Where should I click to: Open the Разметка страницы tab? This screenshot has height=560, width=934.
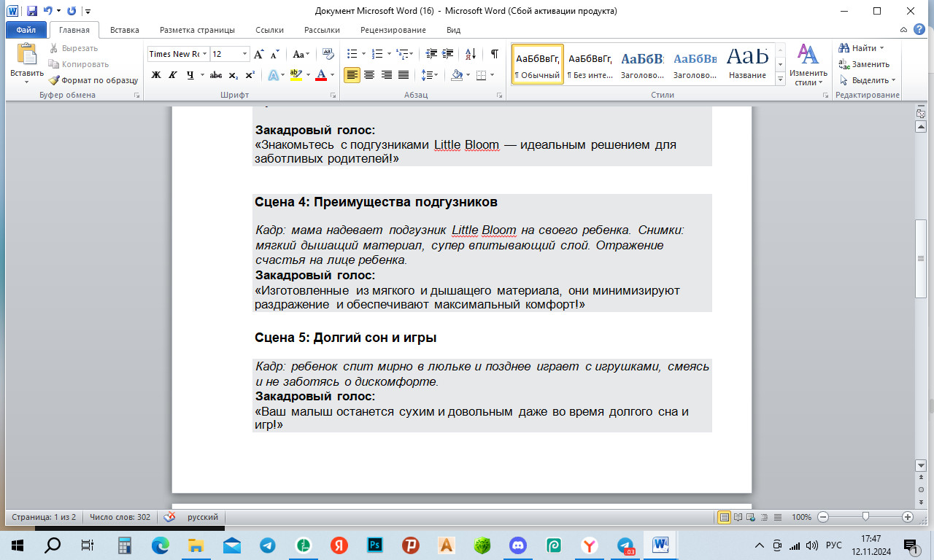tap(197, 30)
